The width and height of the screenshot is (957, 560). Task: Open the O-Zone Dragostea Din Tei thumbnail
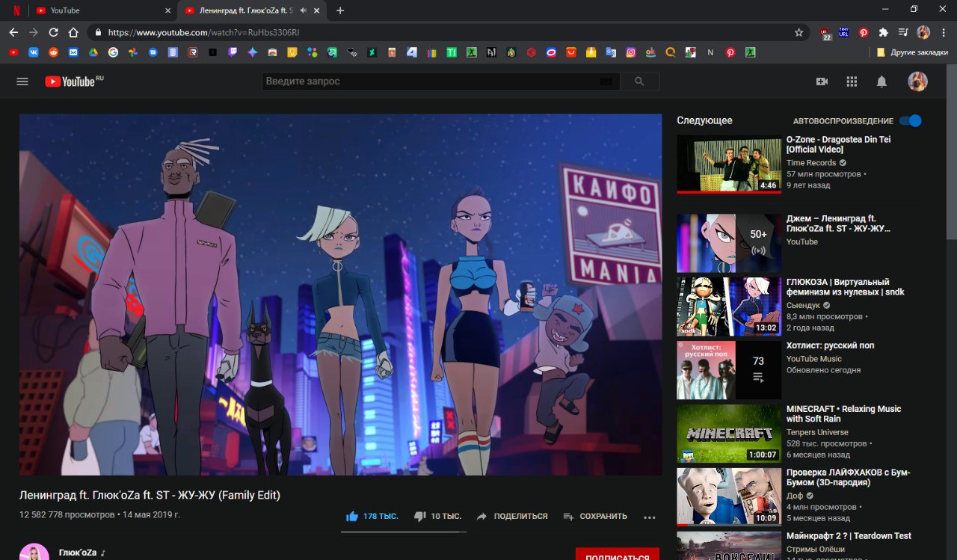coord(729,164)
